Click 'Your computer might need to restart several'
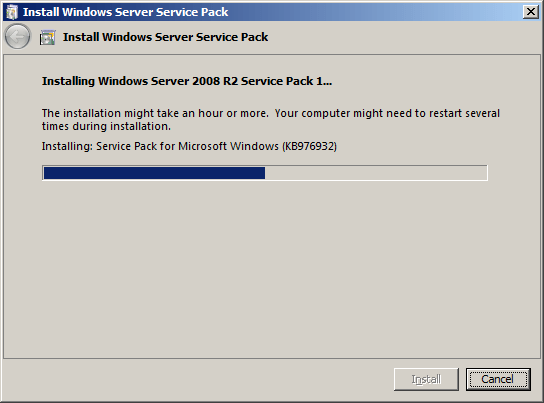This screenshot has height=403, width=544. coord(387,113)
